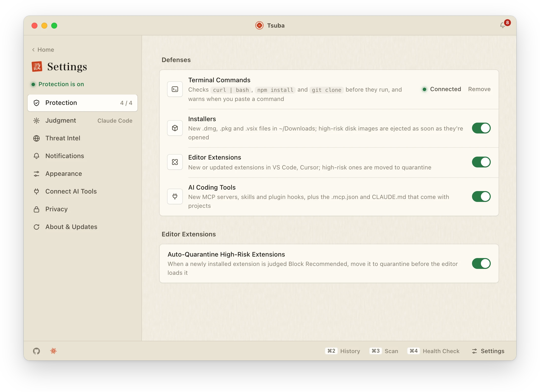Click the lock icon beside Privacy
The height and width of the screenshot is (392, 540).
[x=36, y=209]
